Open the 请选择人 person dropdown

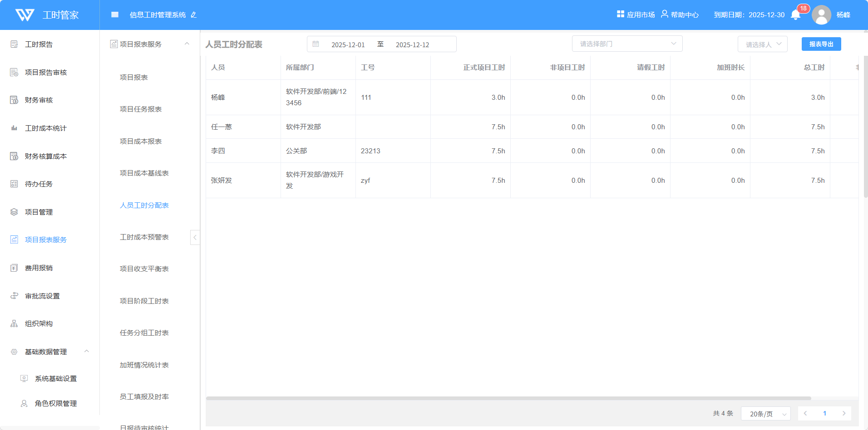762,44
